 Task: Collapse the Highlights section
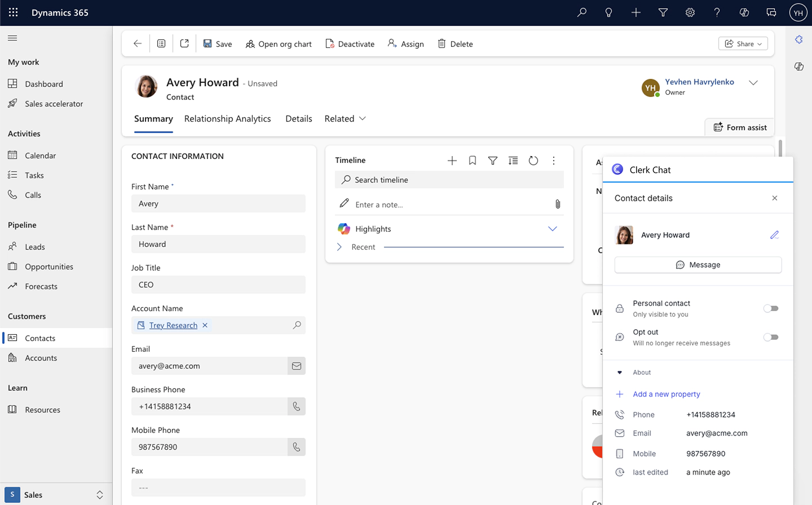pyautogui.click(x=552, y=229)
